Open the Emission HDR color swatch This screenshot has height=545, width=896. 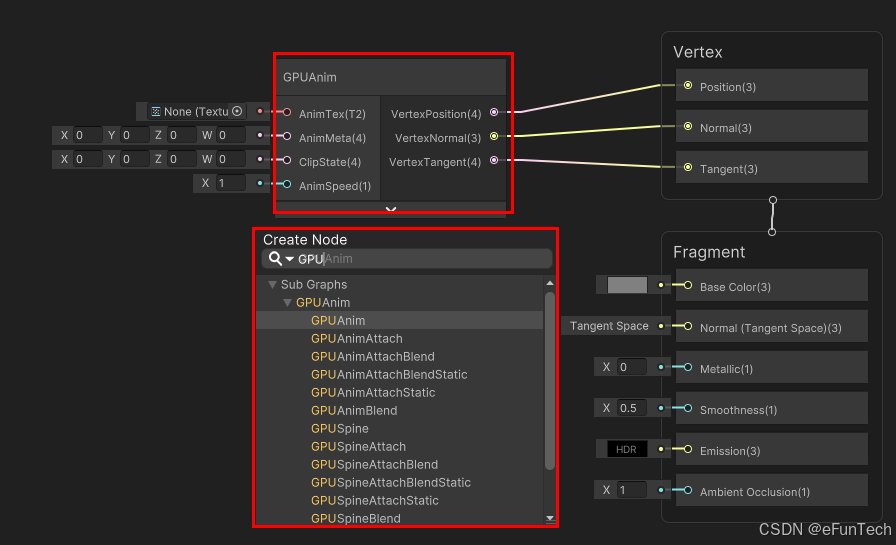(627, 449)
